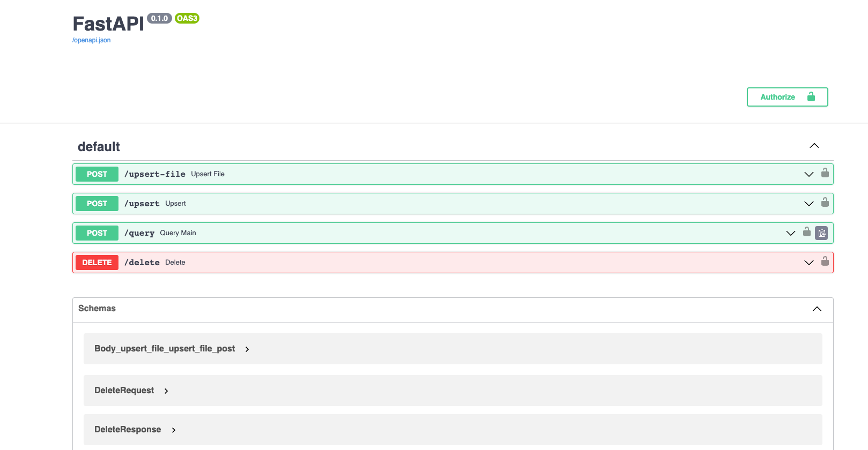This screenshot has height=450, width=868.
Task: Click the DeleteResponse schema name
Action: pyautogui.click(x=128, y=430)
